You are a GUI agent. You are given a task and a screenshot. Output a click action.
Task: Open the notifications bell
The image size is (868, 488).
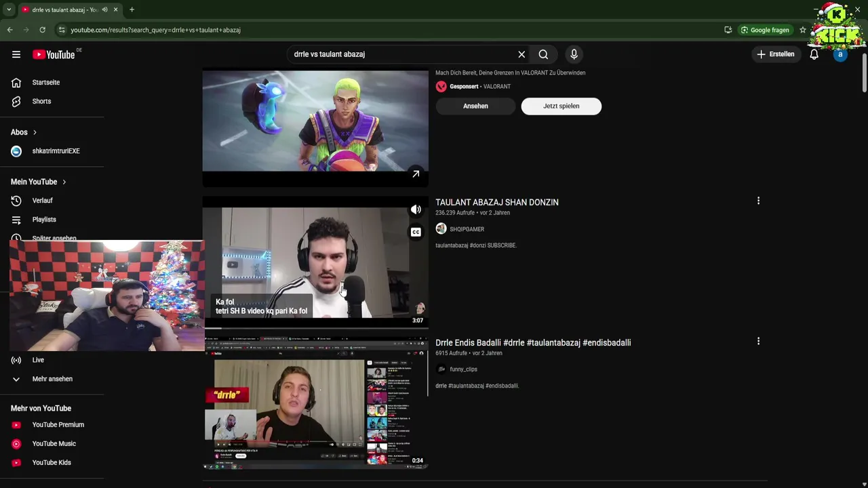pyautogui.click(x=814, y=54)
